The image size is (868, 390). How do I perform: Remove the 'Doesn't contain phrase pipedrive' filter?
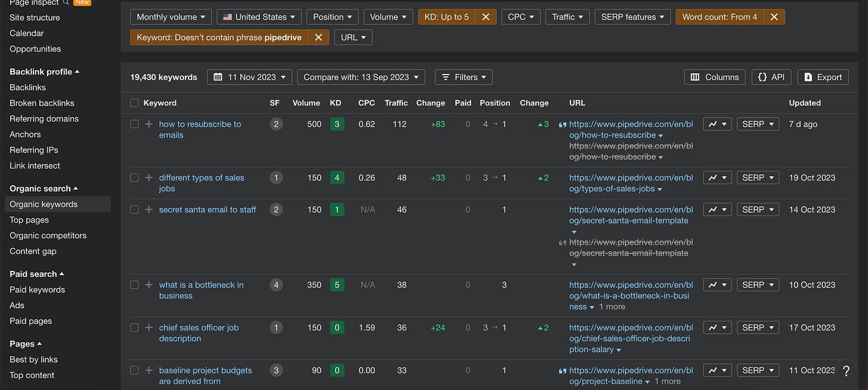click(318, 38)
